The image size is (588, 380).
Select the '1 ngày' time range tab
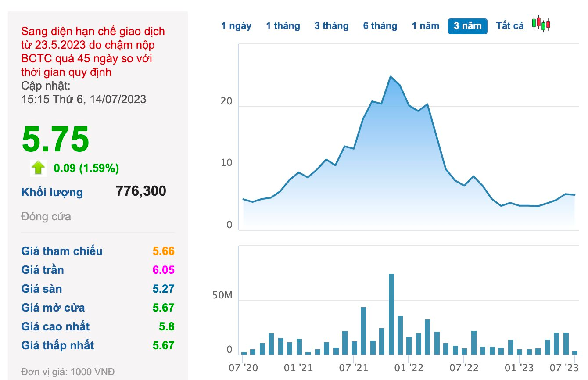236,26
